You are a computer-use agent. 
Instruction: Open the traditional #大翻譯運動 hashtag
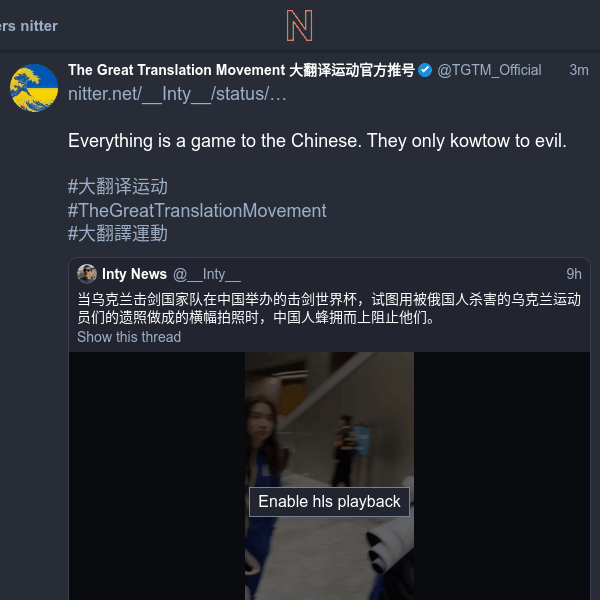[118, 233]
